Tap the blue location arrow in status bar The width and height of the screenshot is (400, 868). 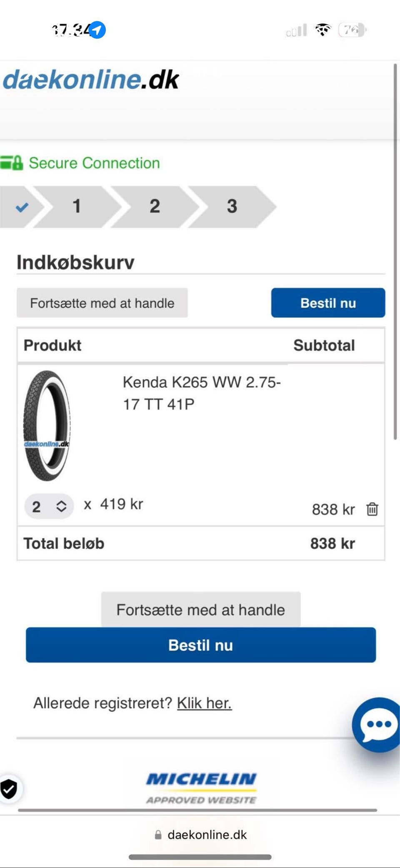pos(97,30)
